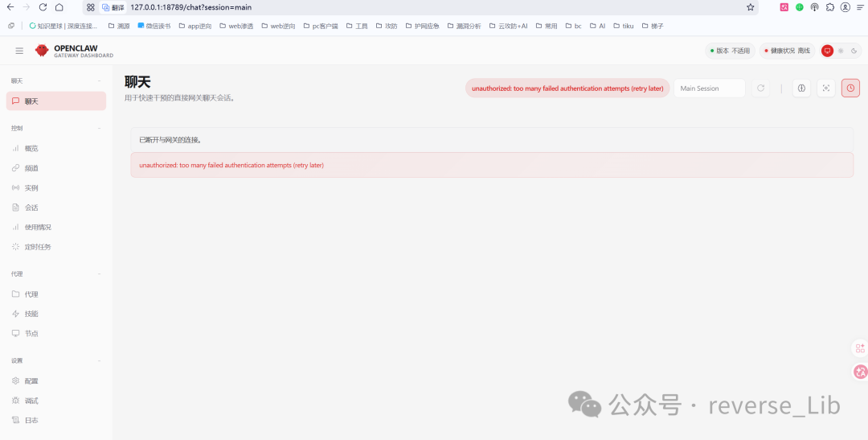
Task: Open the 漏洞分析 bookmark folder
Action: pos(464,26)
